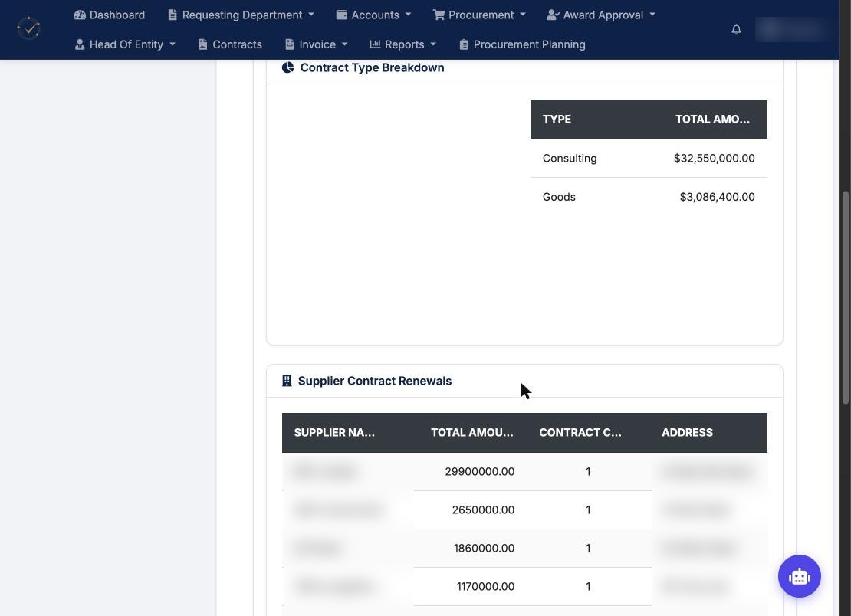Select the 29900000.00 amount cell

pyautogui.click(x=480, y=472)
